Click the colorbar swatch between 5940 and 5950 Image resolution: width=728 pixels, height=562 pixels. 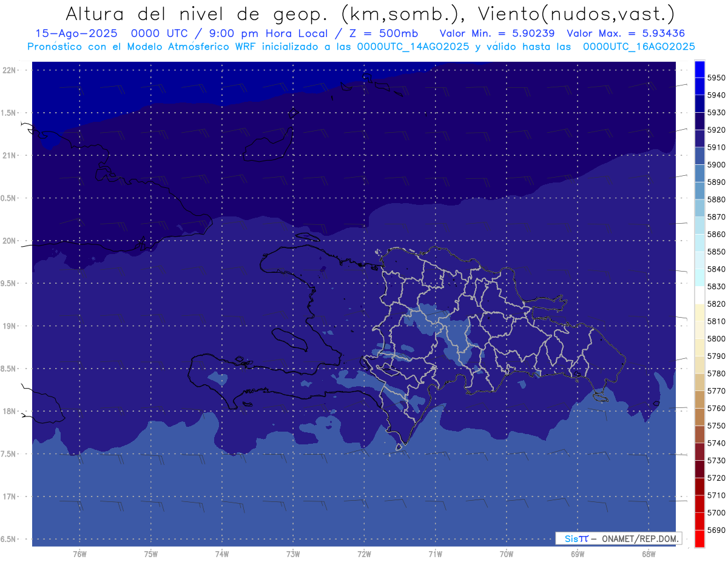[x=699, y=87]
